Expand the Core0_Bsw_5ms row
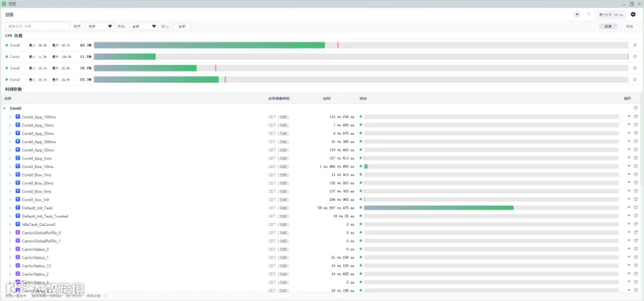644x301 pixels. click(x=10, y=192)
